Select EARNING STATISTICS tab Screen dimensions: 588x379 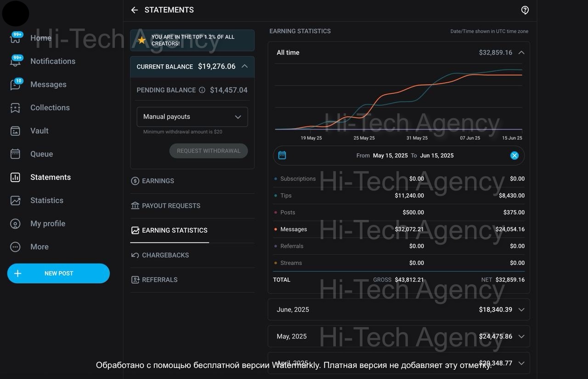pos(175,230)
